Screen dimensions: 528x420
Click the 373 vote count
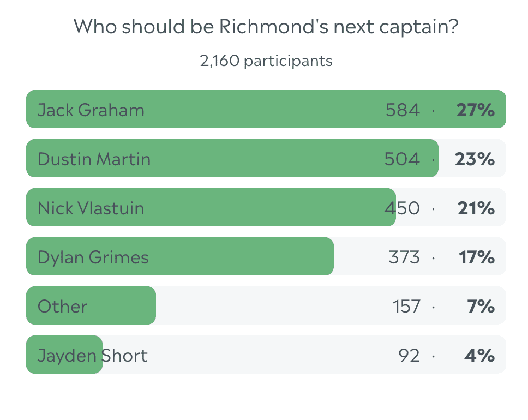click(404, 257)
